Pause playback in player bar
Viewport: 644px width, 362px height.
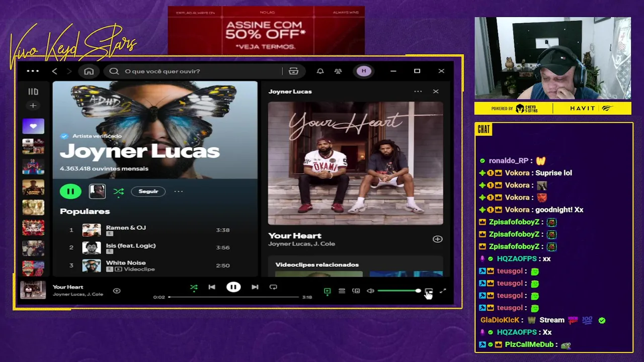[x=233, y=287]
